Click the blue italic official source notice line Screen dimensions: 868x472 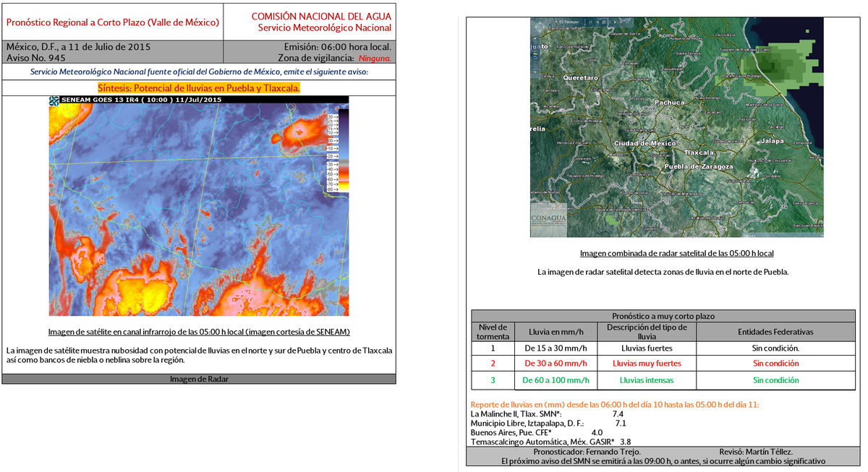[199, 72]
